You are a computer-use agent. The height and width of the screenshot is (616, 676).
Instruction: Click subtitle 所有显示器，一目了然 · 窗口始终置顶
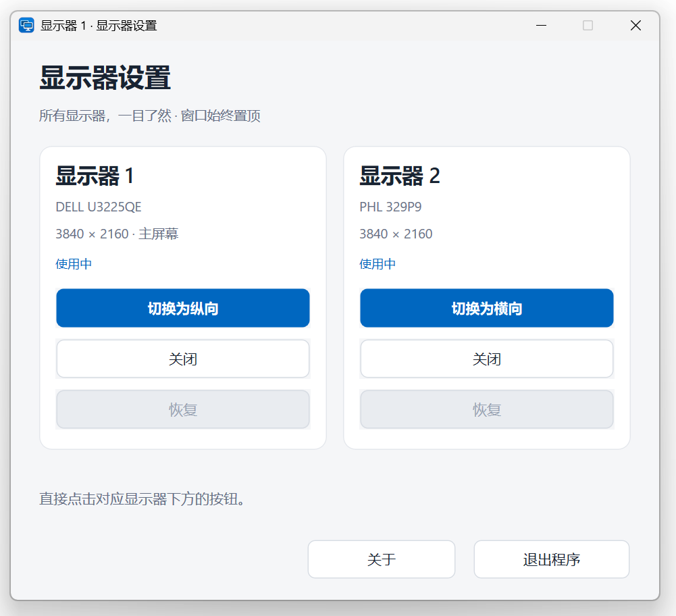pyautogui.click(x=150, y=115)
